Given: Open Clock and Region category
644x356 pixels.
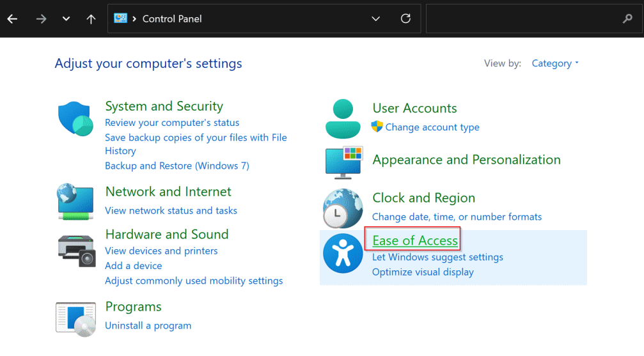Looking at the screenshot, I should point(423,198).
